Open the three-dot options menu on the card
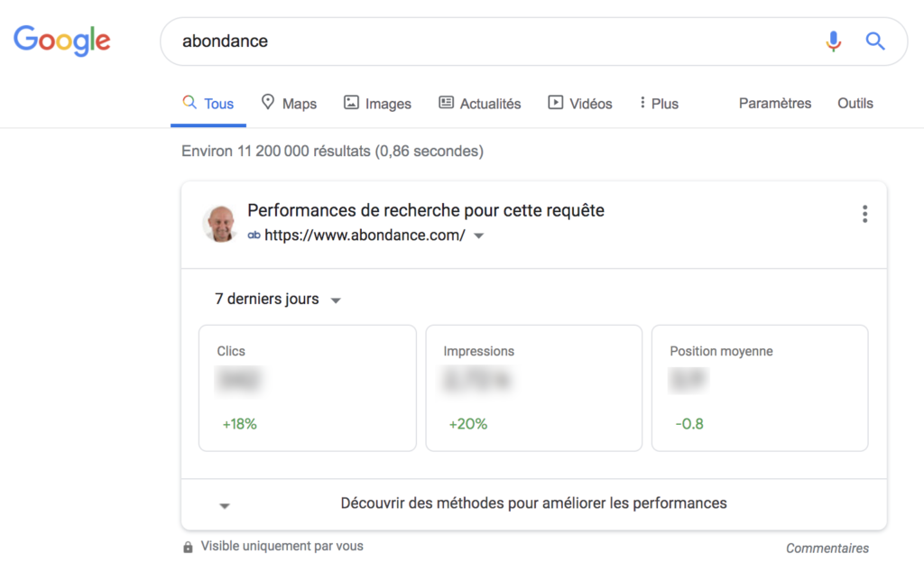This screenshot has height=572, width=924. point(864,214)
